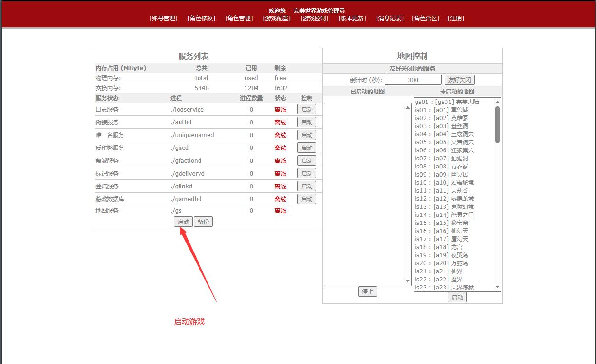Open the 账号管理 menu link
The height and width of the screenshot is (364, 596).
[163, 19]
